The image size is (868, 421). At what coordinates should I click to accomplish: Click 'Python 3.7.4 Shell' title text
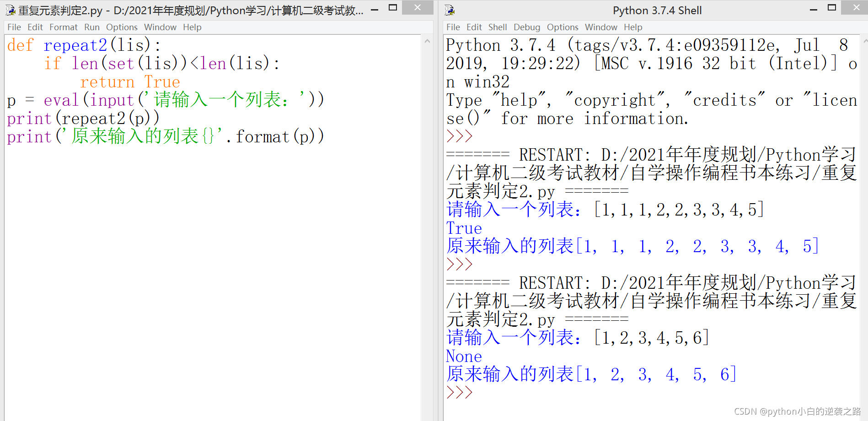pos(657,10)
